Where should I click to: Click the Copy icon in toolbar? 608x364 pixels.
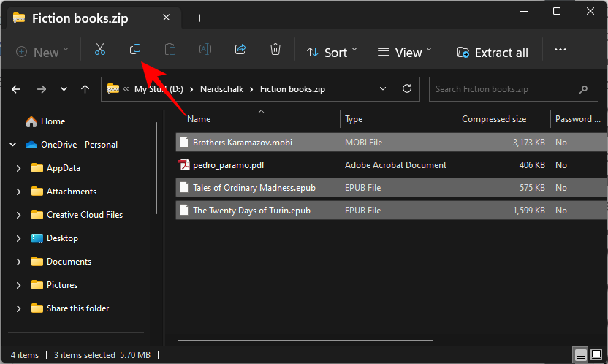coord(135,50)
